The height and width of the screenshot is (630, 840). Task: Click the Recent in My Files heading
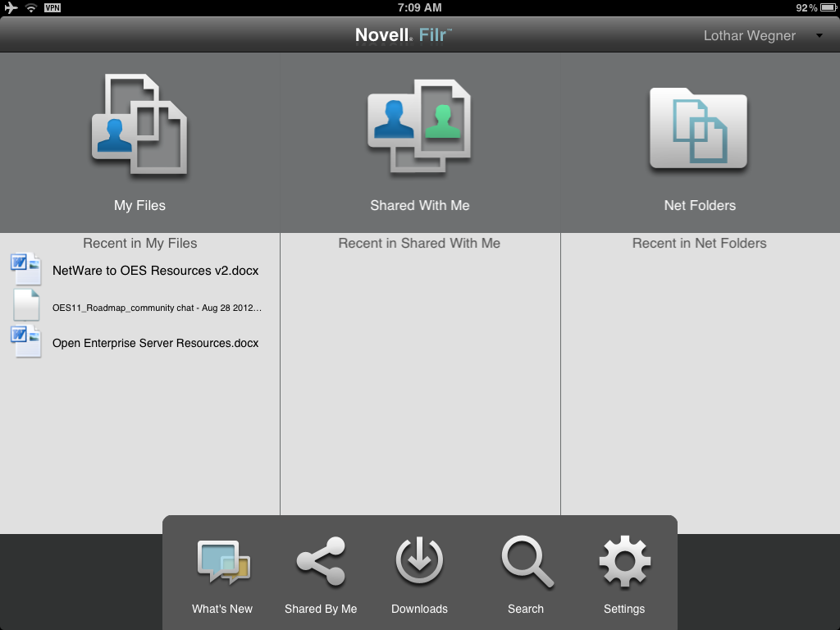[139, 244]
